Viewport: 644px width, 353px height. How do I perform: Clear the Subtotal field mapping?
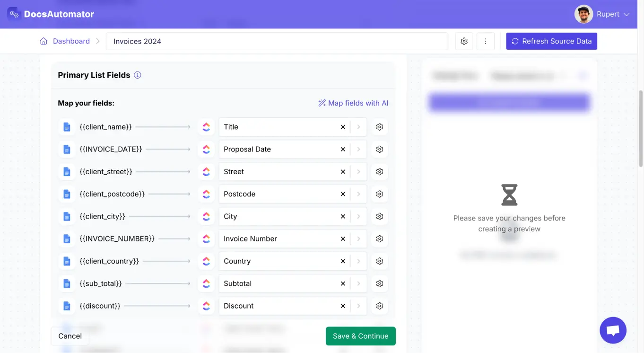343,283
